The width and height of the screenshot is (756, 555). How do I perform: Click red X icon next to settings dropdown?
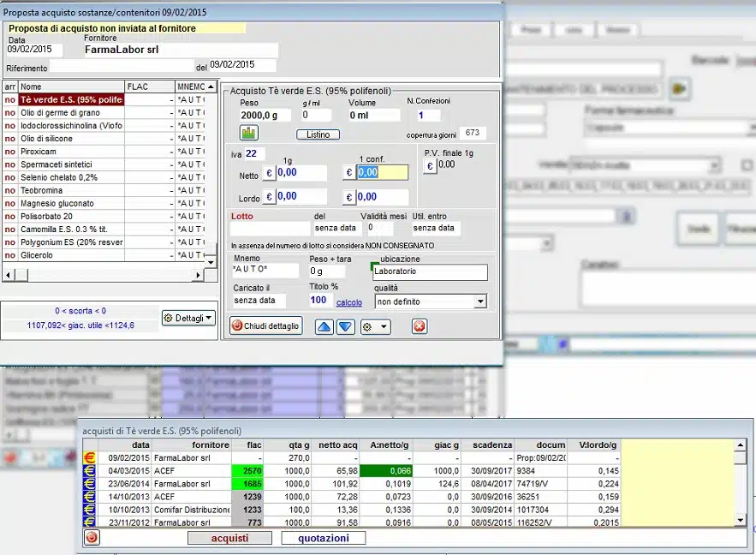(419, 326)
